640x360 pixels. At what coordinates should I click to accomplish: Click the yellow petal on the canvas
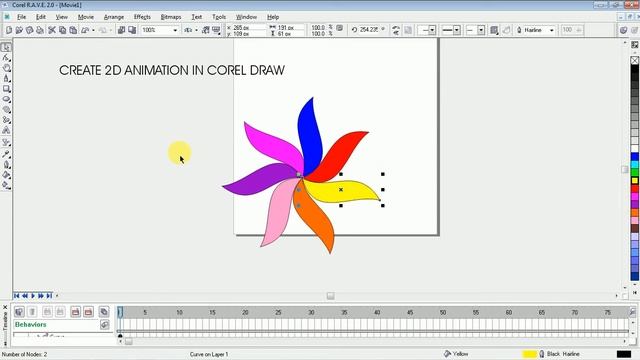coord(341,190)
